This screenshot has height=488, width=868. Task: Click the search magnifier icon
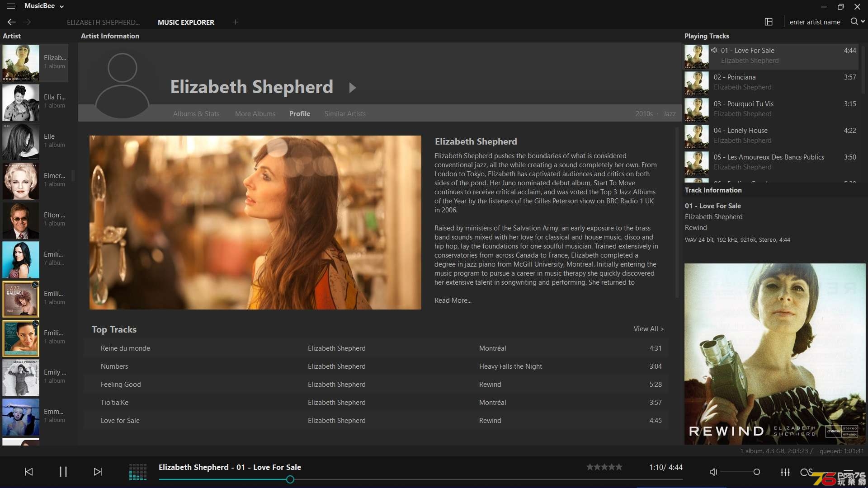point(854,21)
